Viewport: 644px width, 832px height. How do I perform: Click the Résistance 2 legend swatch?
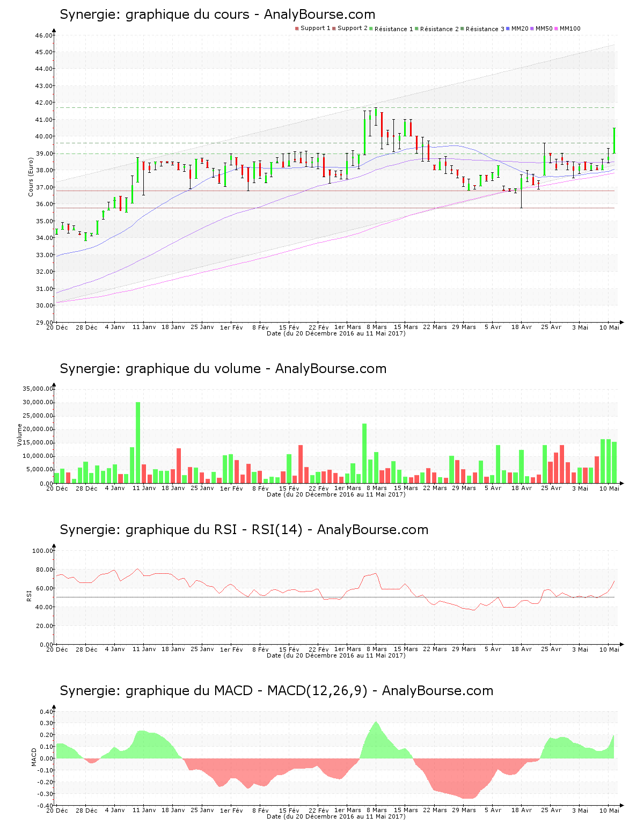point(416,28)
